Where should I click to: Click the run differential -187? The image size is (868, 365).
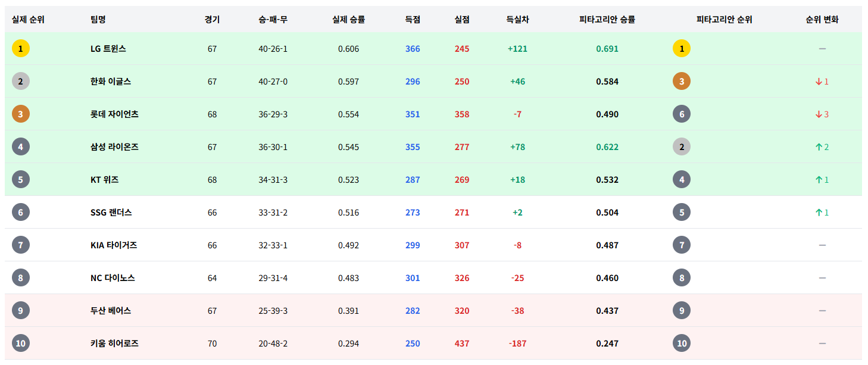click(517, 344)
